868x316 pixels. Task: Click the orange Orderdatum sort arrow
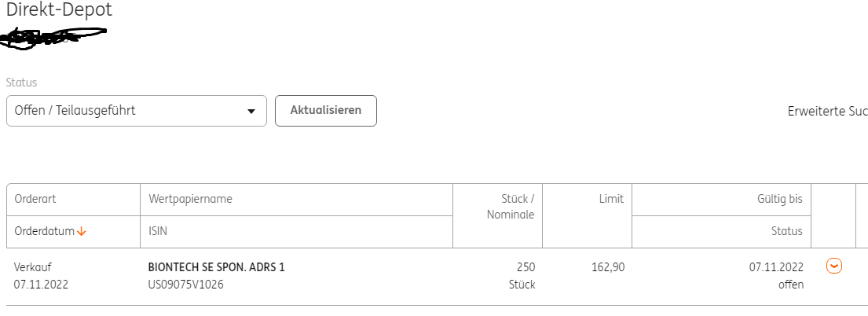pos(82,231)
